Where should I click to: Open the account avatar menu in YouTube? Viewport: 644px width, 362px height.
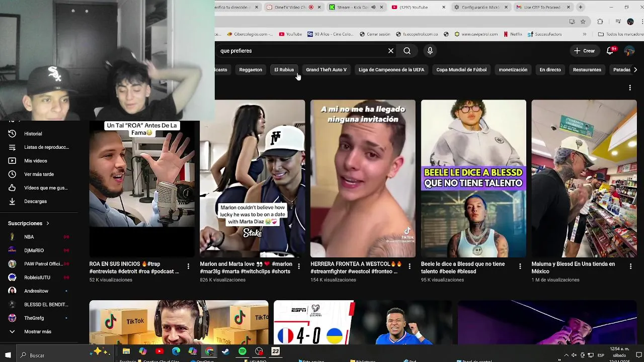(629, 51)
